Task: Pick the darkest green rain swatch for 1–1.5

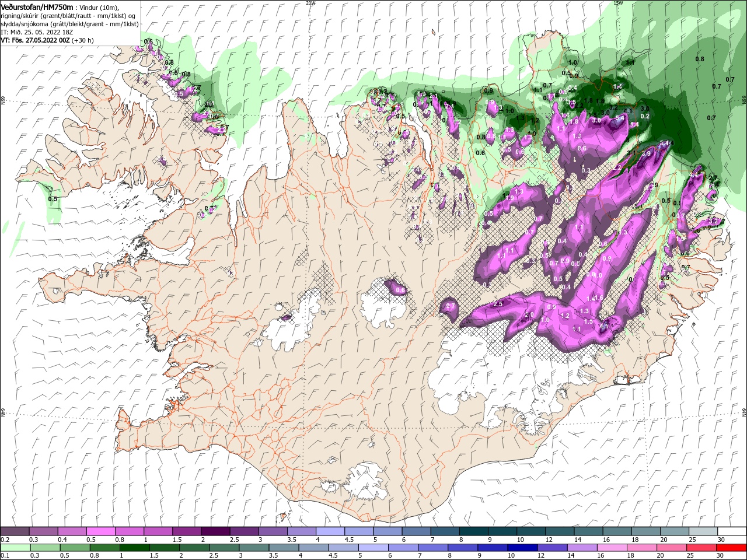Action: (135, 548)
